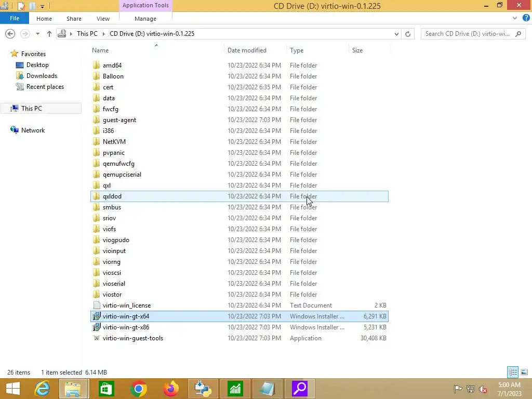This screenshot has height=399, width=532.
Task: Click This PC in address breadcrumb
Action: tap(87, 34)
